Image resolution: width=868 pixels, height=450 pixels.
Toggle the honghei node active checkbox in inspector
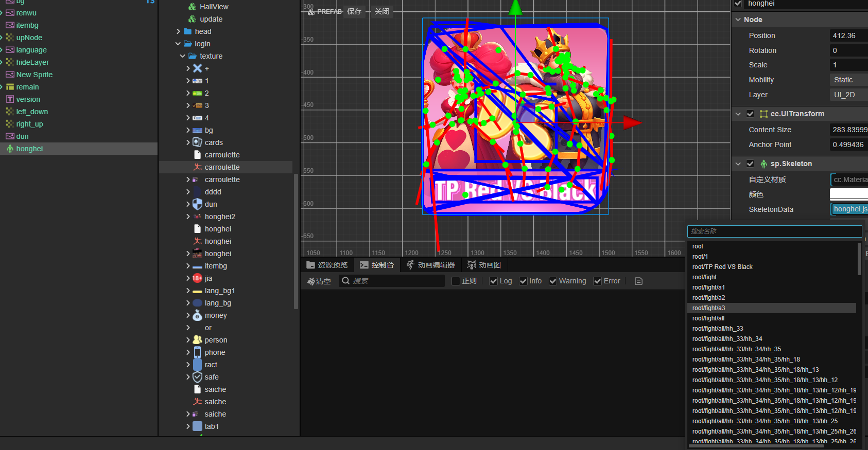point(738,4)
